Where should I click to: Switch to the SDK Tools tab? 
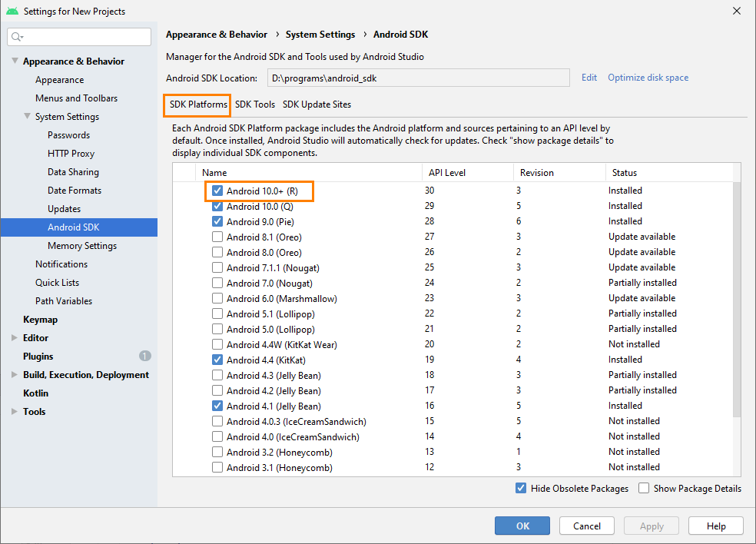(255, 104)
